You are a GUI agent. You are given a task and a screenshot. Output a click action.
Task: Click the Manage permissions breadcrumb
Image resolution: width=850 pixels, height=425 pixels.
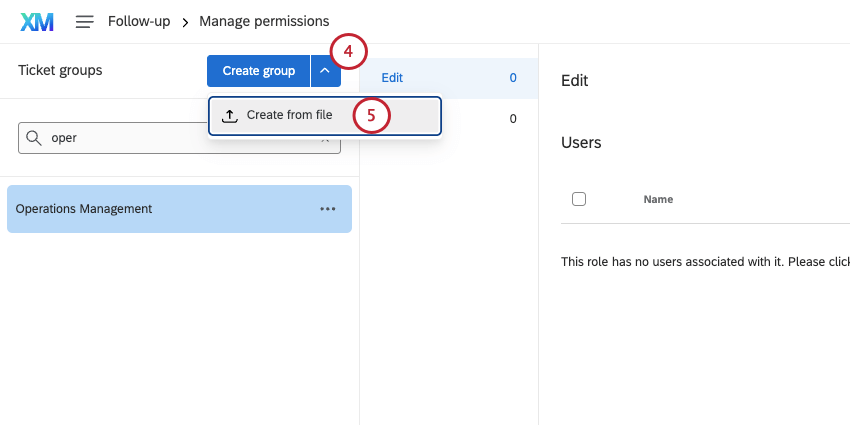pos(264,21)
